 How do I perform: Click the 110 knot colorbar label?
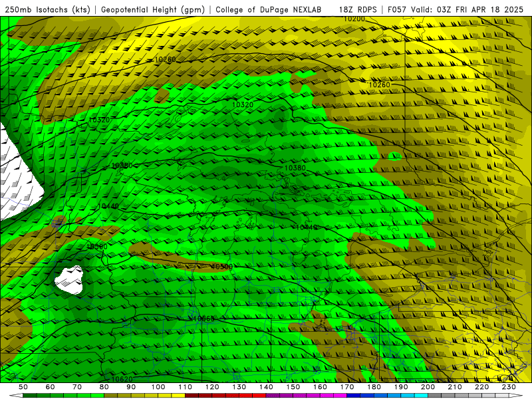click(186, 387)
